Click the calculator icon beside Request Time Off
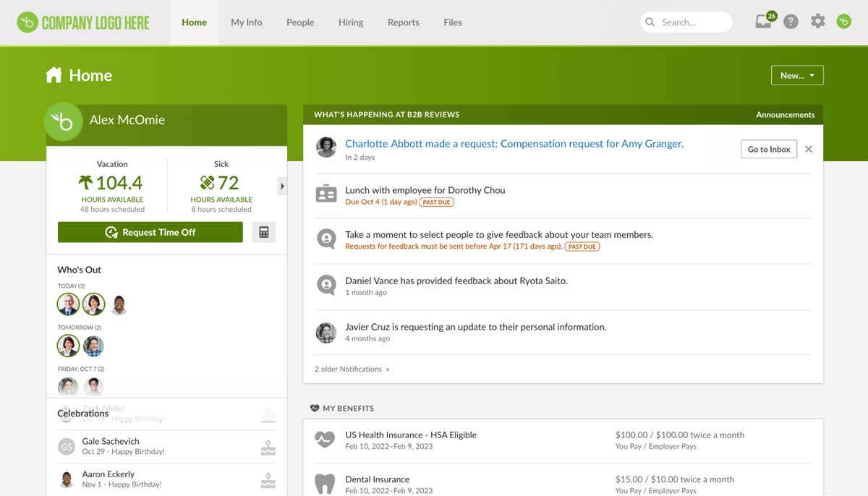The height and width of the screenshot is (496, 868). tap(263, 231)
